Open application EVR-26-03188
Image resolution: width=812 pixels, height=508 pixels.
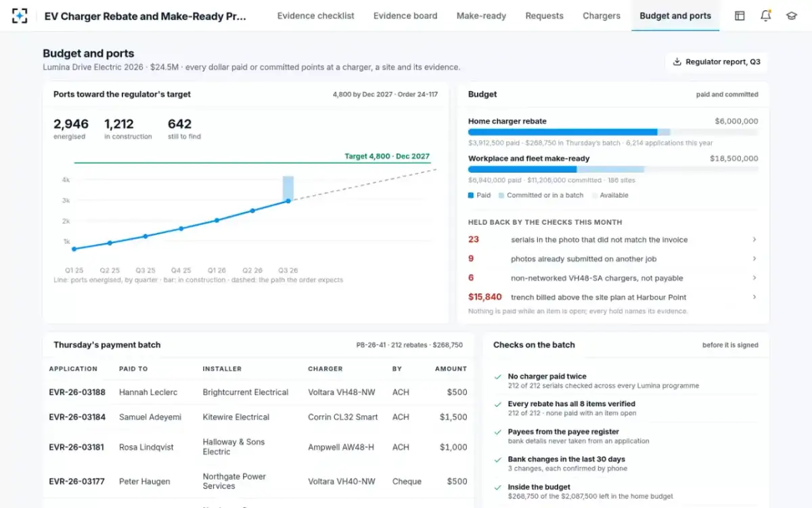77,392
